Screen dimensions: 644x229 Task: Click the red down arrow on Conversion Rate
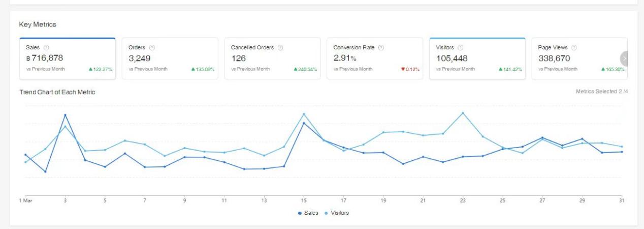(x=401, y=70)
